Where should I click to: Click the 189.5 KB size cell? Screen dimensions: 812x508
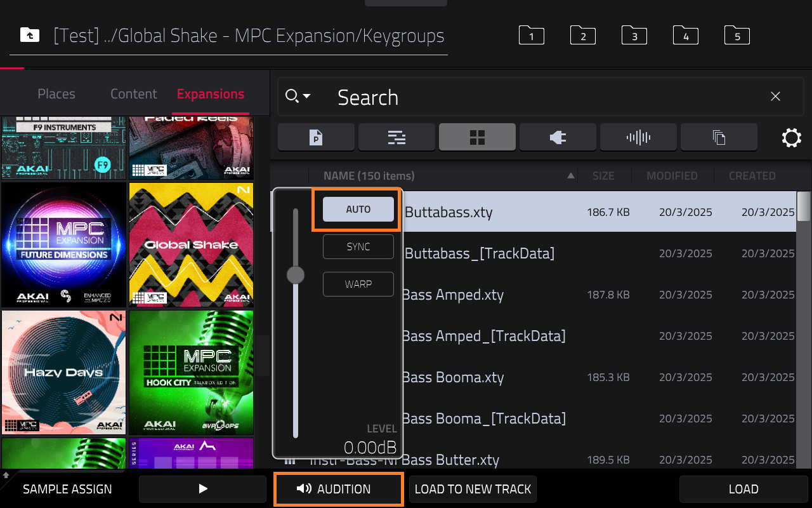(608, 460)
